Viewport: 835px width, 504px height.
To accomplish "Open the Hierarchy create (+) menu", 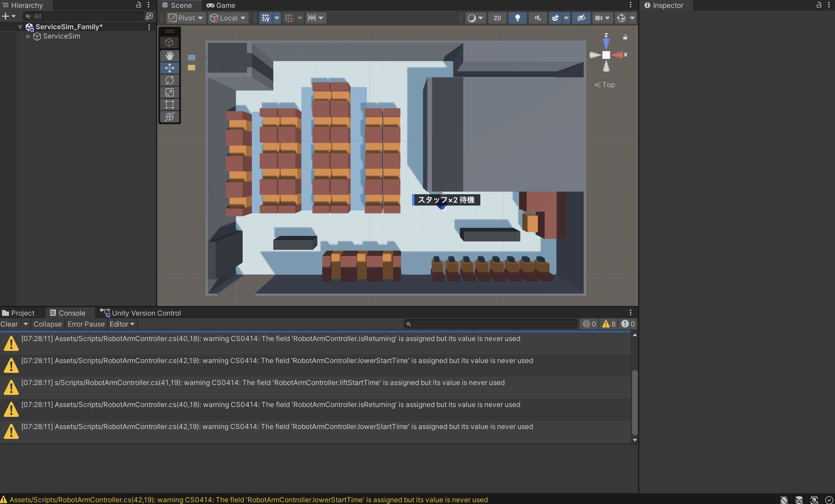I will [x=9, y=16].
